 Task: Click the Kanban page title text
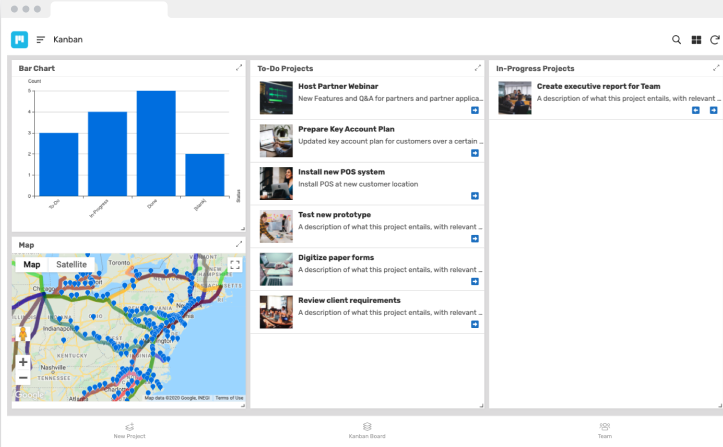[68, 40]
